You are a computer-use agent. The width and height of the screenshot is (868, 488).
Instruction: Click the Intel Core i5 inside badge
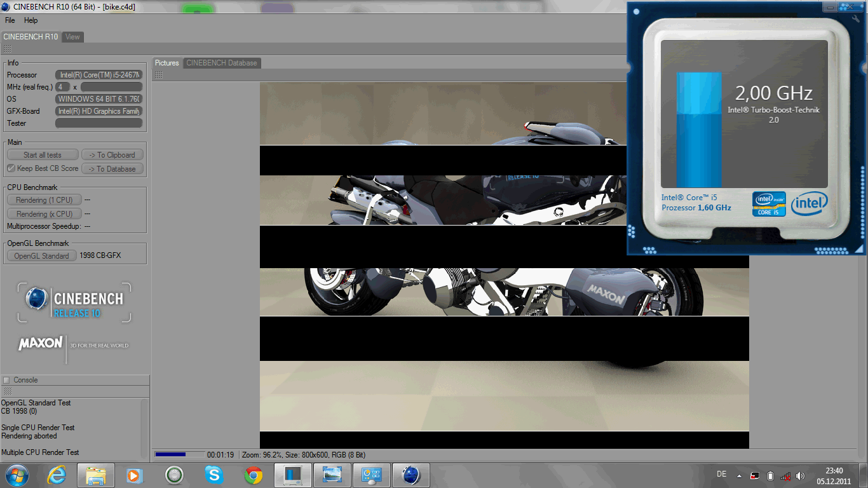(769, 204)
